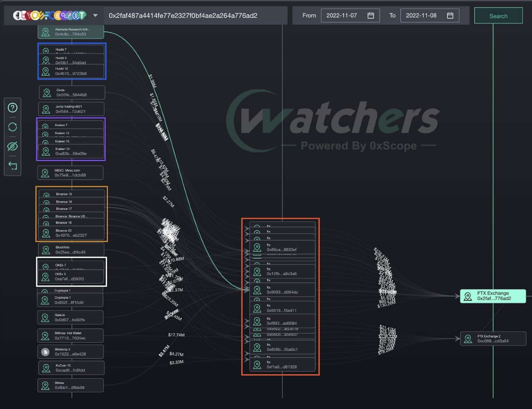The image size is (532, 409).
Task: Select the ftx 0xf893...ad0084 node
Action: click(x=282, y=321)
